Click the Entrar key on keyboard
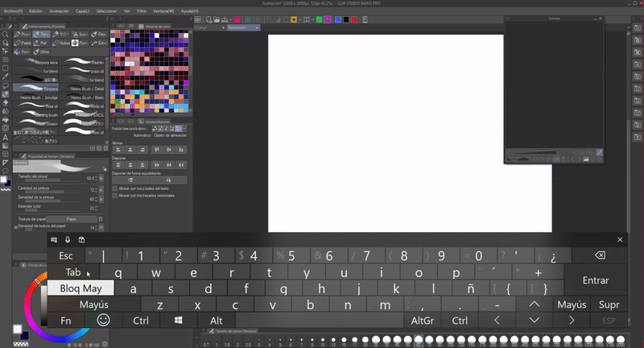Screen dimensions: 644x348 coord(596,280)
